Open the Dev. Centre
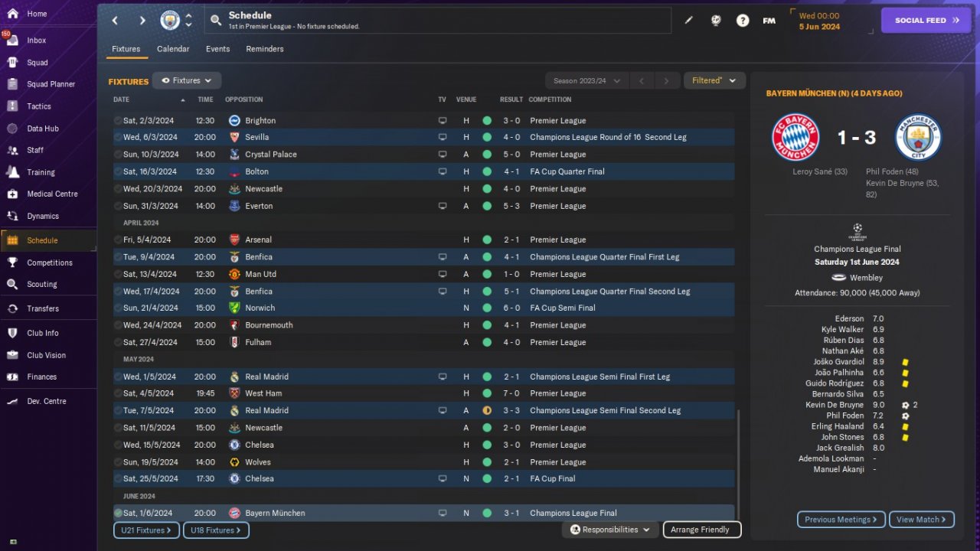This screenshot has width=980, height=551. 48,401
